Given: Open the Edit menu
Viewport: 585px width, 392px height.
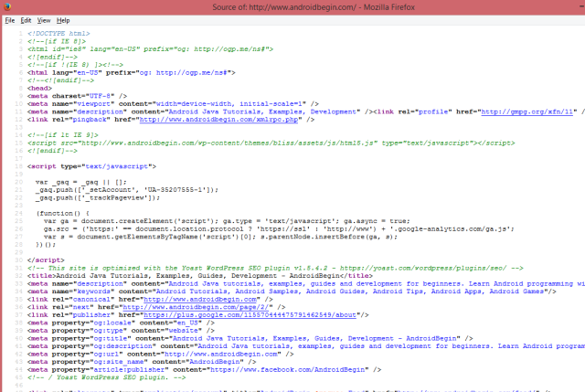Looking at the screenshot, I should (x=26, y=20).
